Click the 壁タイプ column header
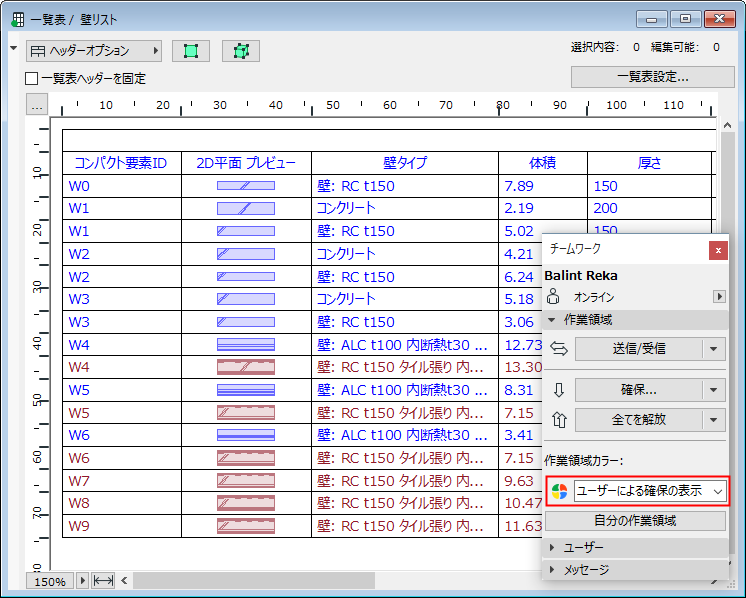The width and height of the screenshot is (746, 598). pyautogui.click(x=405, y=163)
